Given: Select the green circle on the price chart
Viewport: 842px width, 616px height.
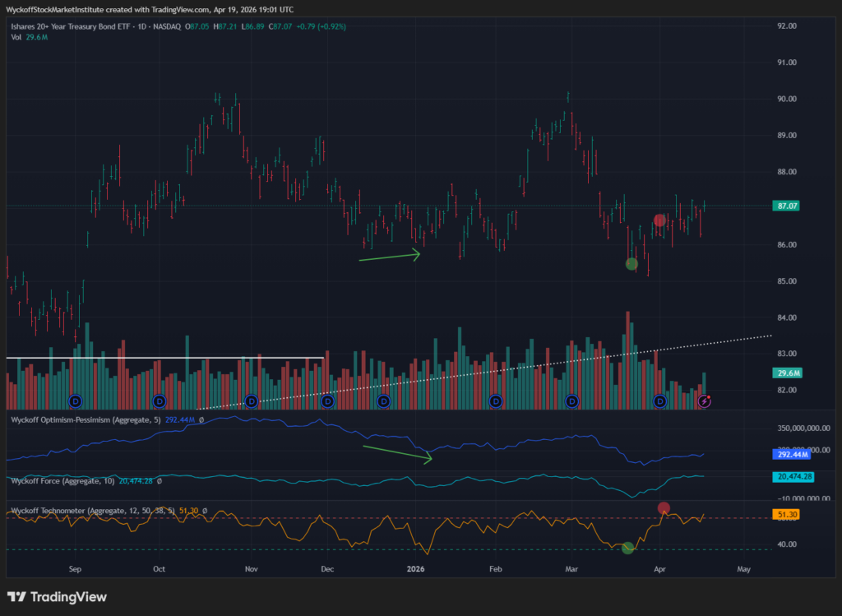Looking at the screenshot, I should click(x=631, y=264).
